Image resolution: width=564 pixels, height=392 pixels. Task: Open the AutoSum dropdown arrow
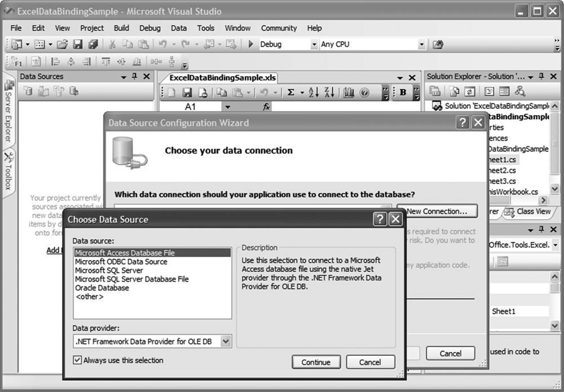[302, 93]
